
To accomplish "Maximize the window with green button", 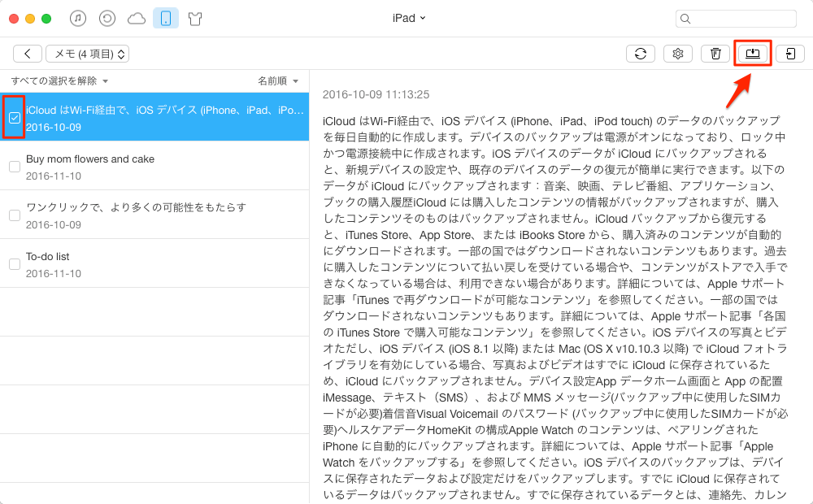I will click(46, 19).
